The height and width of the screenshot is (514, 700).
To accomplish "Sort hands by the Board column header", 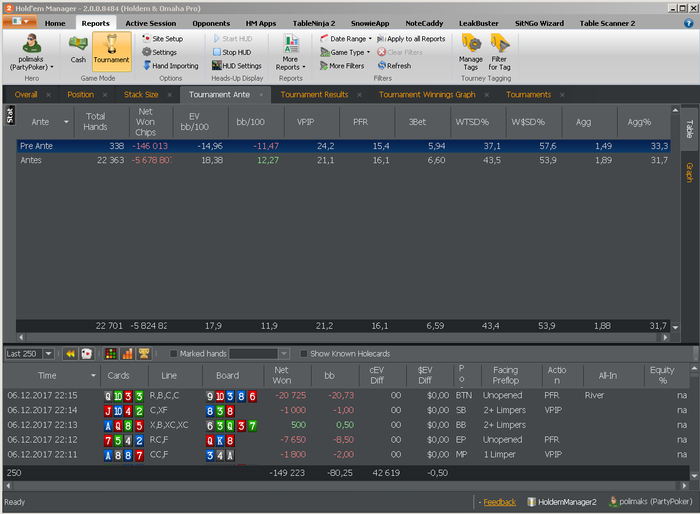I will pyautogui.click(x=233, y=376).
